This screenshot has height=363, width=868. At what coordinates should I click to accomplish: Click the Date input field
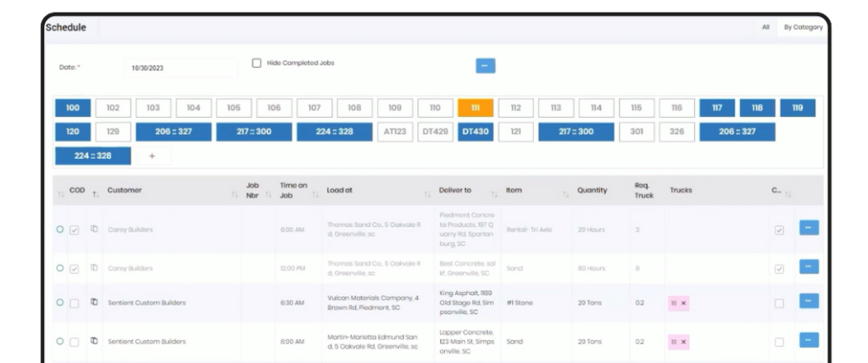tap(181, 68)
